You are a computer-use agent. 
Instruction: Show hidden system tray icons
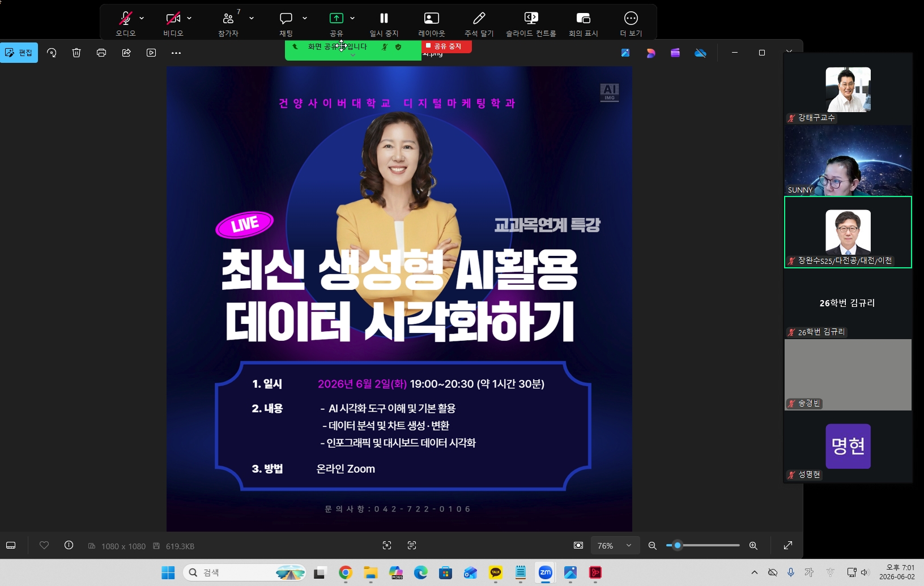755,572
